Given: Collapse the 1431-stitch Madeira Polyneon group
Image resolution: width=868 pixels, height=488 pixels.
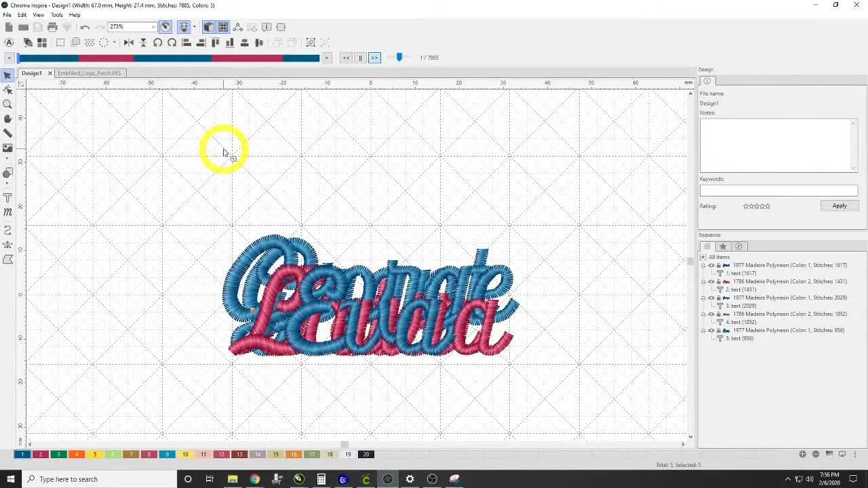Looking at the screenshot, I should tap(703, 282).
